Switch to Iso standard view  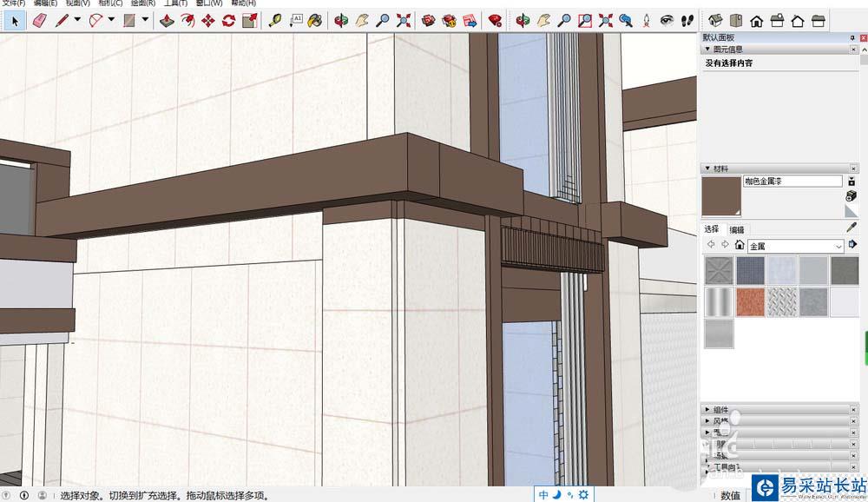click(x=715, y=21)
